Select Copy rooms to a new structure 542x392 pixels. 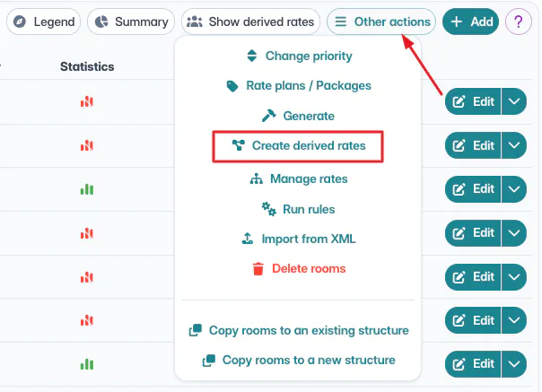299,360
